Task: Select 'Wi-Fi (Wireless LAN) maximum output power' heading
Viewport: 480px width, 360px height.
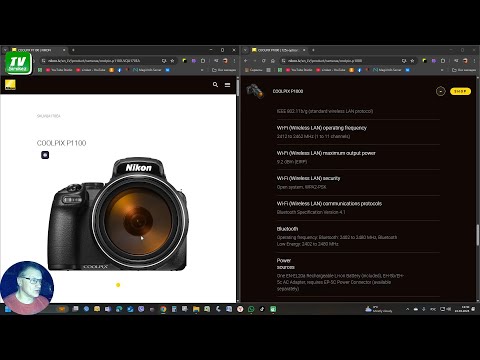Action: [x=326, y=153]
